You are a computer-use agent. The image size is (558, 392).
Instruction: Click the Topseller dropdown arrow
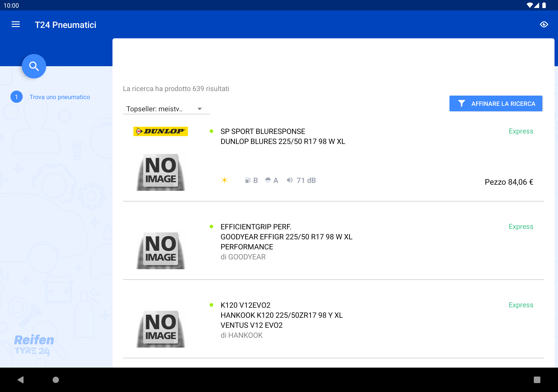199,109
